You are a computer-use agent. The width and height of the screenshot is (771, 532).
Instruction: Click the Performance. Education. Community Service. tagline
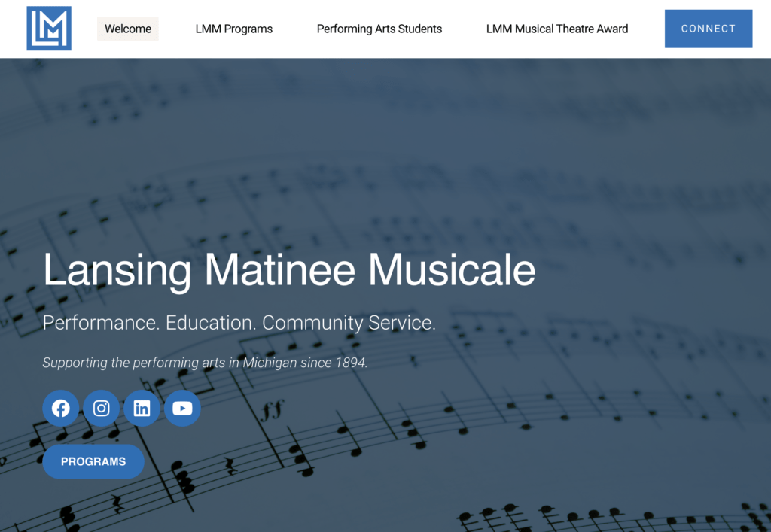tap(239, 323)
